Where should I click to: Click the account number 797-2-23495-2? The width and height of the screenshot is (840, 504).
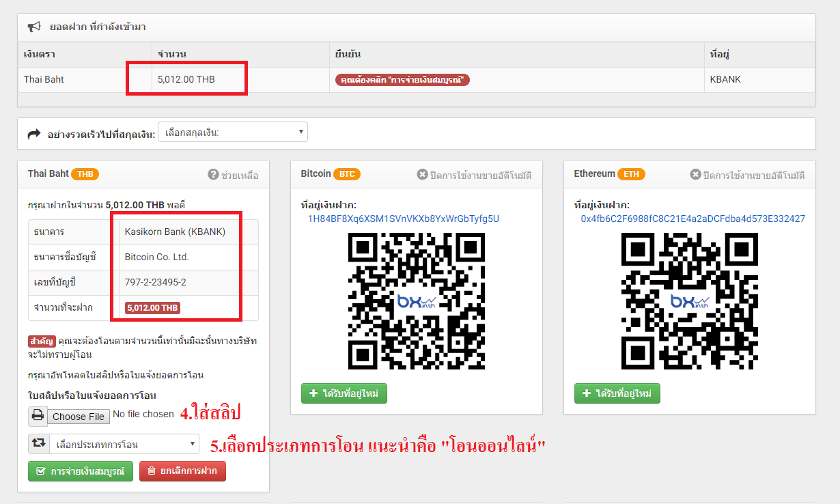pyautogui.click(x=156, y=283)
